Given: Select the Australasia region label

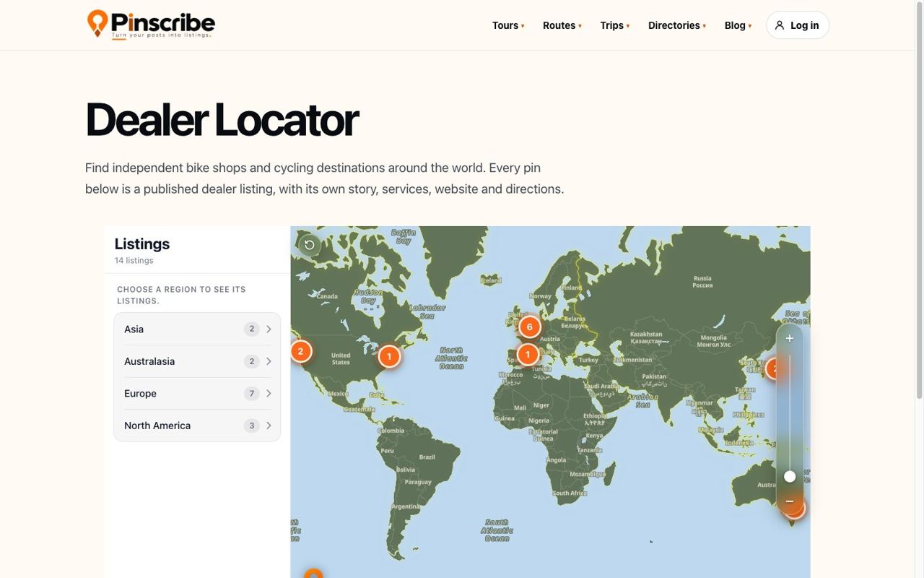Looking at the screenshot, I should pyautogui.click(x=149, y=361).
